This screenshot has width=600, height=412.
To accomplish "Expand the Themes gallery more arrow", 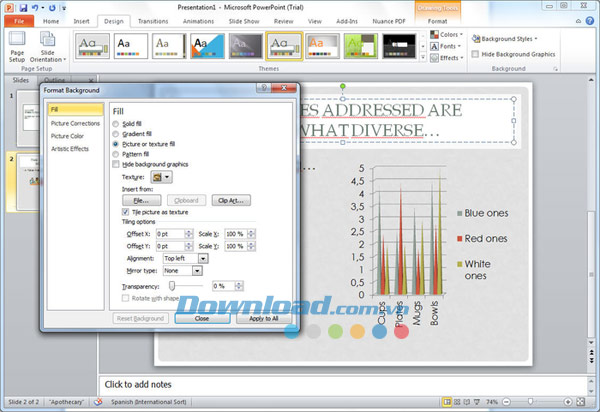I will tap(423, 57).
